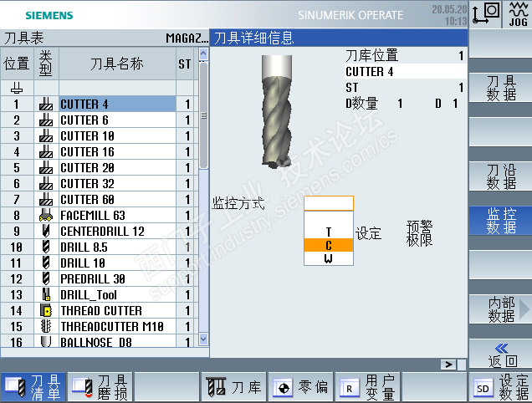Open the 刀具清单 tool list softkey
Screen dimensions: 532x403
33,387
